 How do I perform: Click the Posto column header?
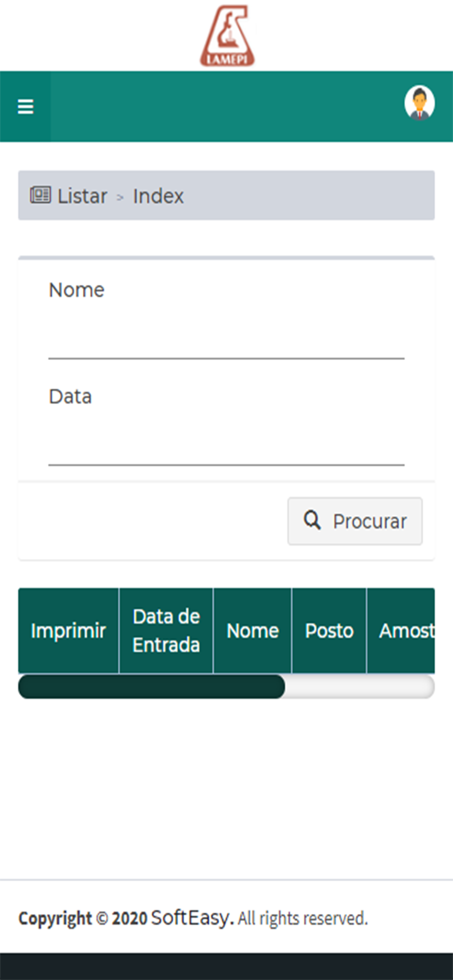coord(329,631)
